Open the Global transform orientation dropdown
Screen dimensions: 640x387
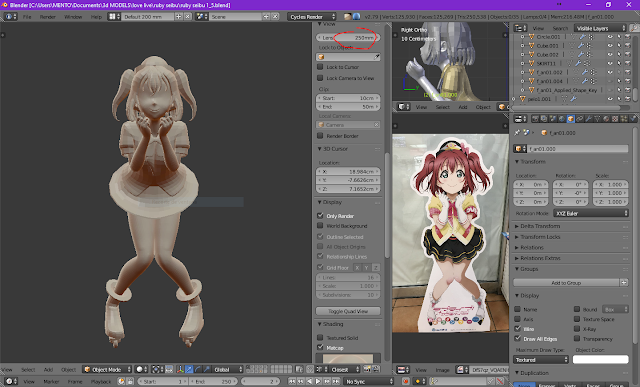pyautogui.click(x=228, y=369)
